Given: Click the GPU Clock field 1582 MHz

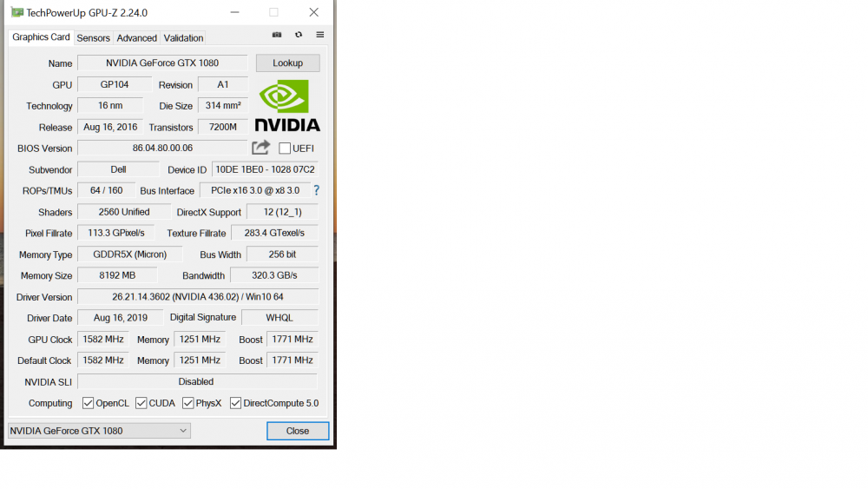Looking at the screenshot, I should [103, 340].
